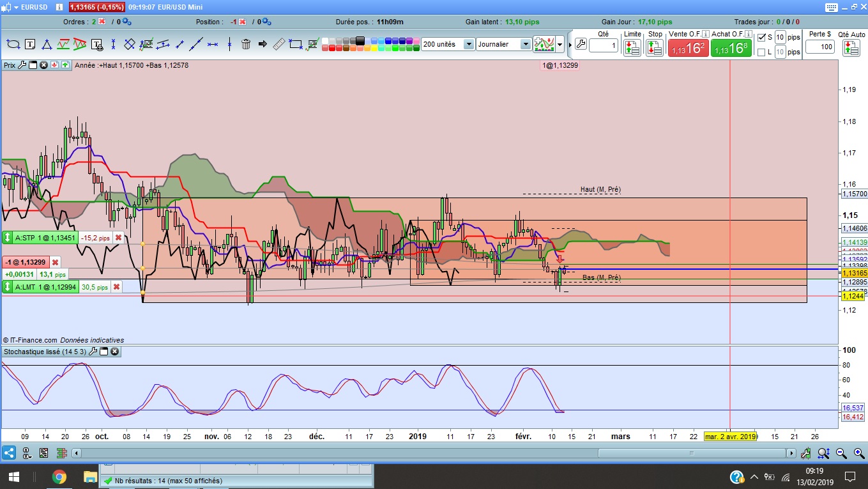Click the Qté quantity input field

coord(604,46)
